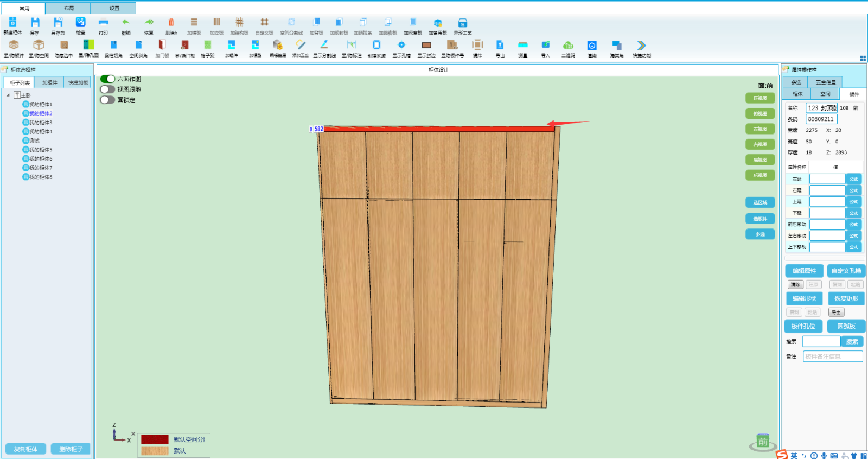Viewport: 868px width, 459px height.
Task: Open the grid layout menu at toolbar corner
Action: [x=863, y=59]
